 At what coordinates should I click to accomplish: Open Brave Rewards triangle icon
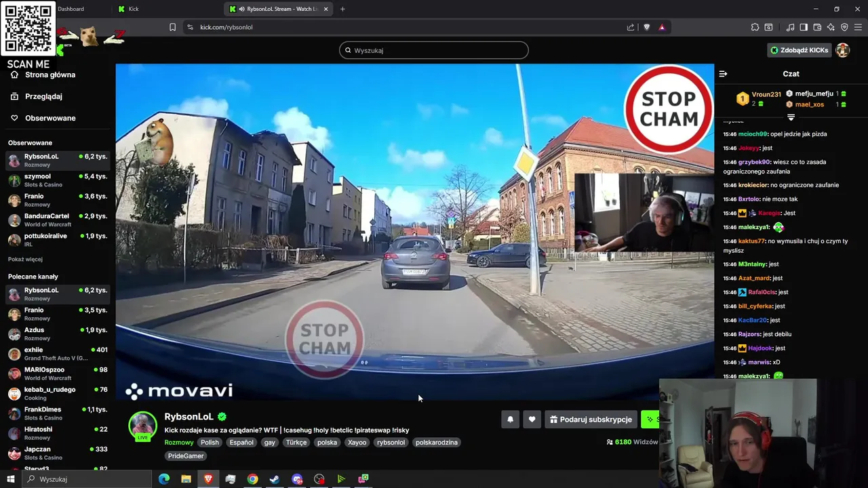662,27
